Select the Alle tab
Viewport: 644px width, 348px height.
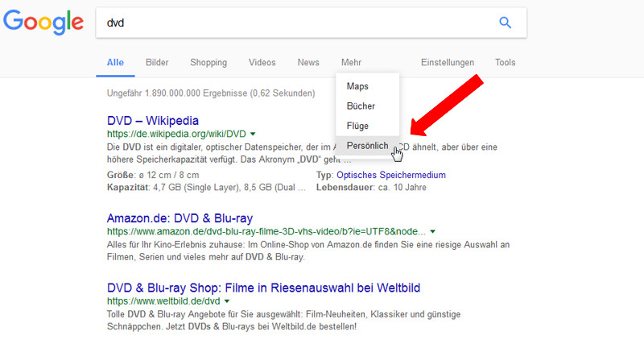(115, 63)
